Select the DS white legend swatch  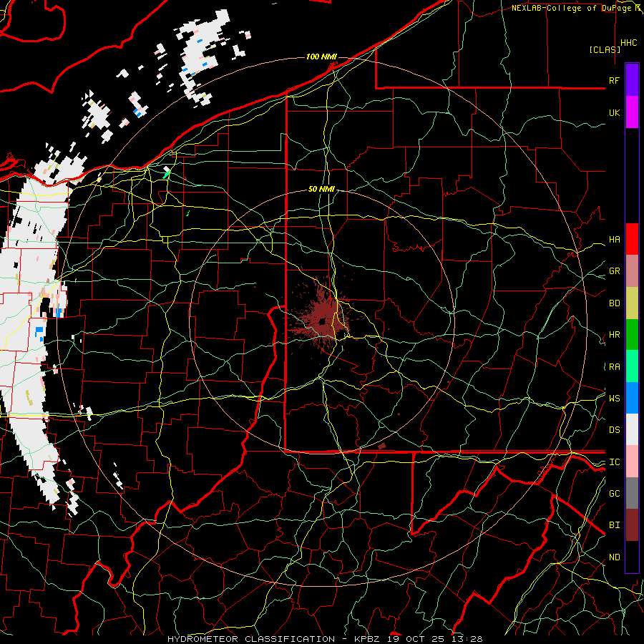pyautogui.click(x=632, y=429)
